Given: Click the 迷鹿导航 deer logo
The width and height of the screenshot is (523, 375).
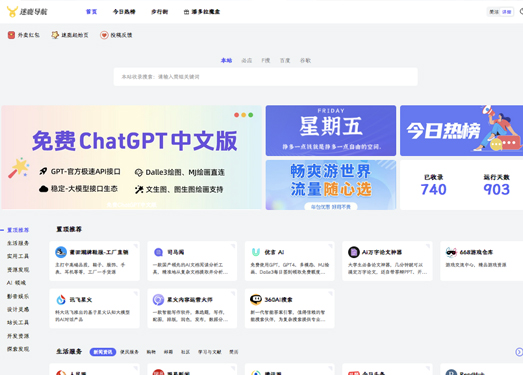Looking at the screenshot, I should coord(12,12).
